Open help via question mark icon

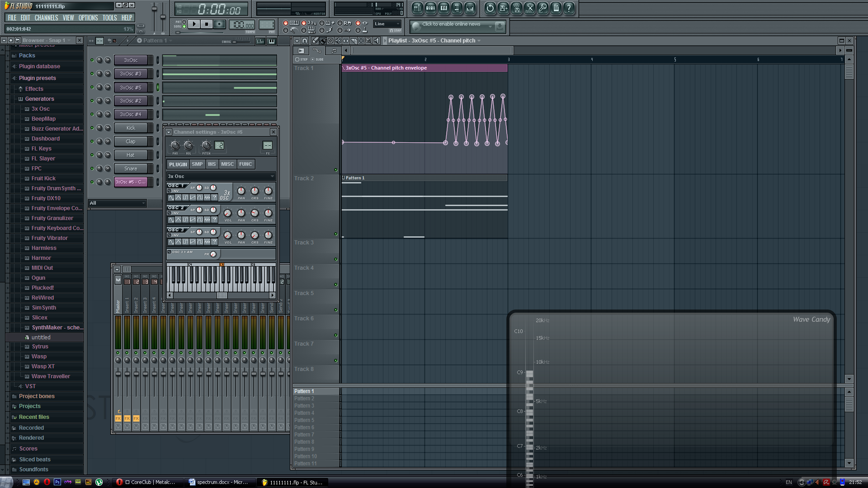point(569,8)
